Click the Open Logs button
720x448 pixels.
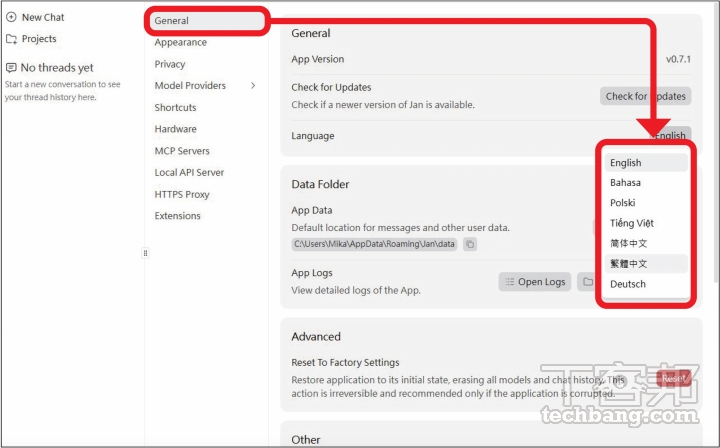click(x=534, y=282)
